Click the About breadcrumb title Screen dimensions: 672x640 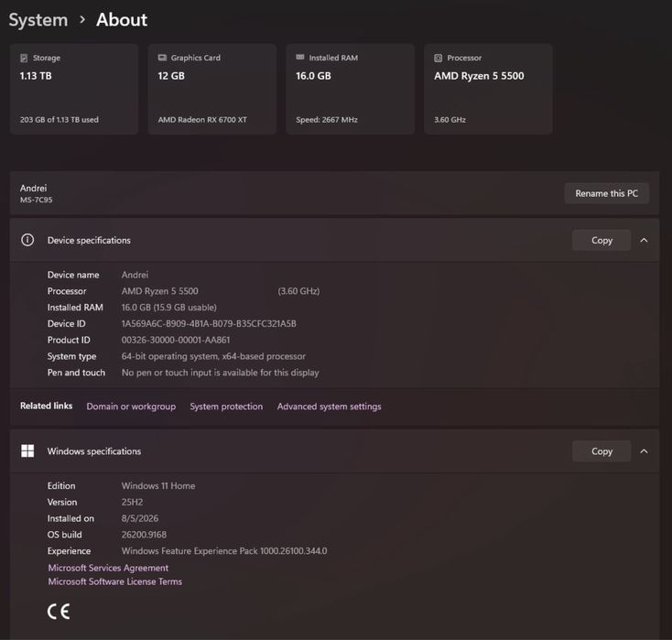coord(122,20)
